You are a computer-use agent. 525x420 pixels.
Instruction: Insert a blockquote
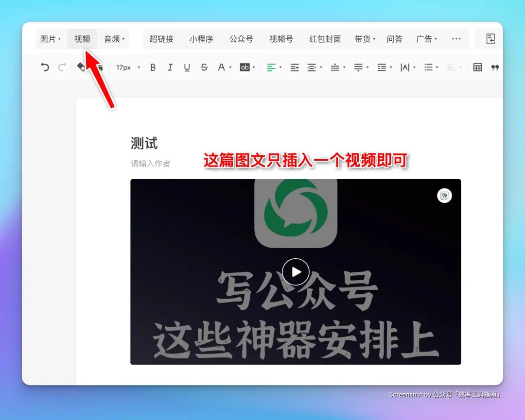tap(495, 67)
